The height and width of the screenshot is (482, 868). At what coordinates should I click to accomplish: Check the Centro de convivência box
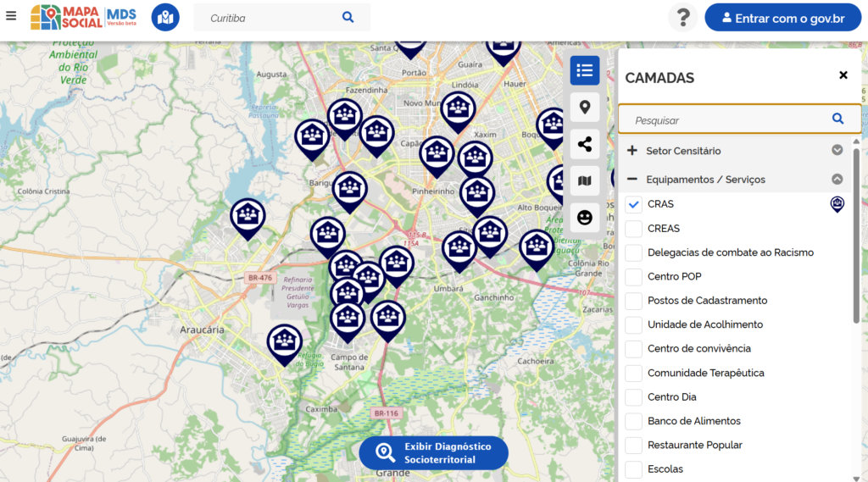click(x=633, y=349)
